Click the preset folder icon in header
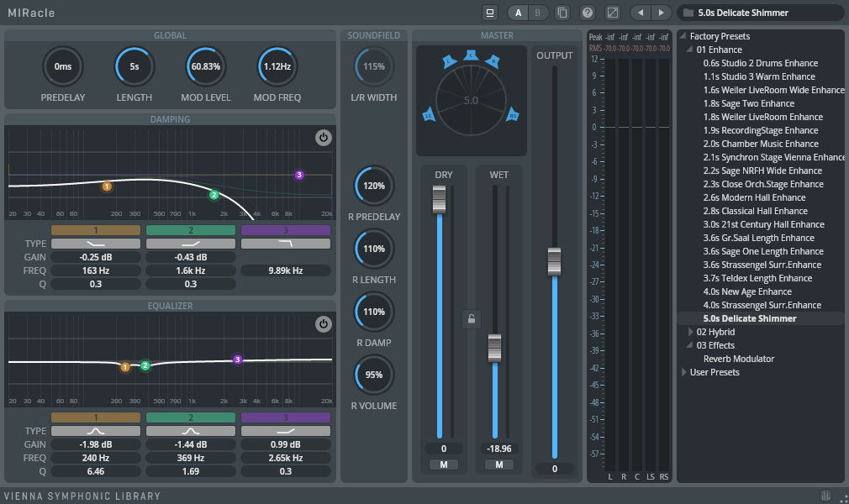Viewport: 849px width, 504px height. point(688,13)
